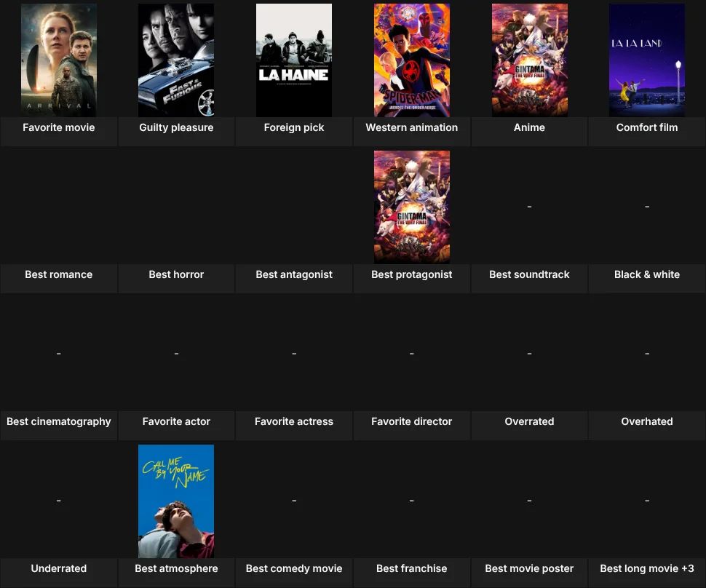The image size is (706, 588).
Task: Select the Black & white label
Action: [x=647, y=274]
